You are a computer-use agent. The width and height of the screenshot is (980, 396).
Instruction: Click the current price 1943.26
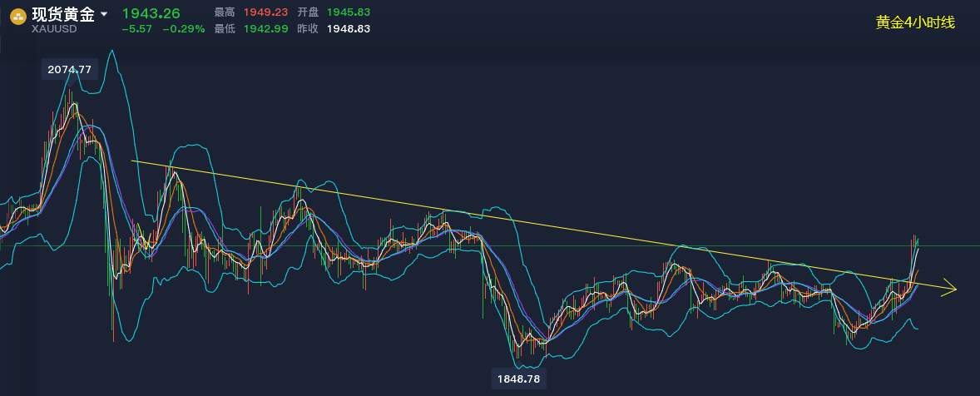pyautogui.click(x=151, y=13)
